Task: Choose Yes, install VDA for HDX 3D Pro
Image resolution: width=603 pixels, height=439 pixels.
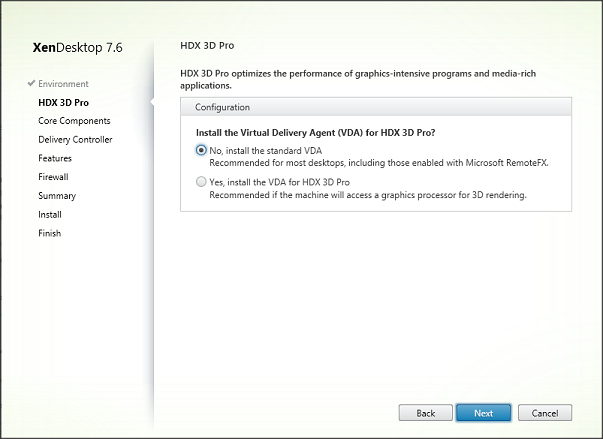Action: pyautogui.click(x=202, y=183)
